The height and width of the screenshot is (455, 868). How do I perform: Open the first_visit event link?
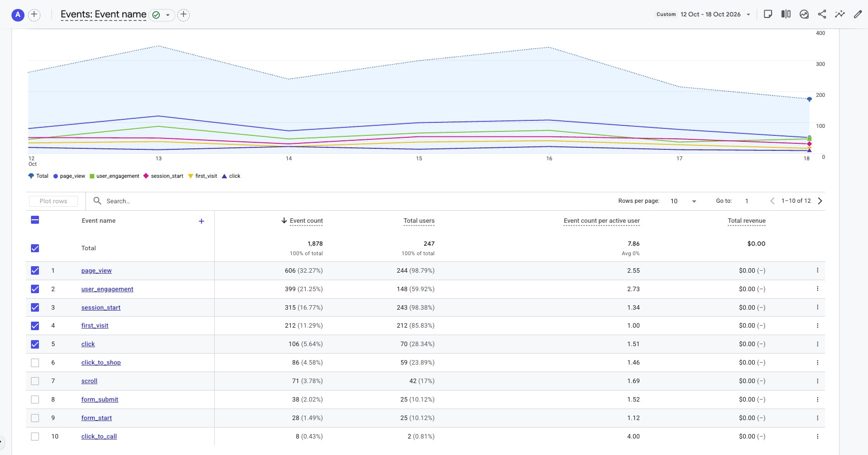95,326
